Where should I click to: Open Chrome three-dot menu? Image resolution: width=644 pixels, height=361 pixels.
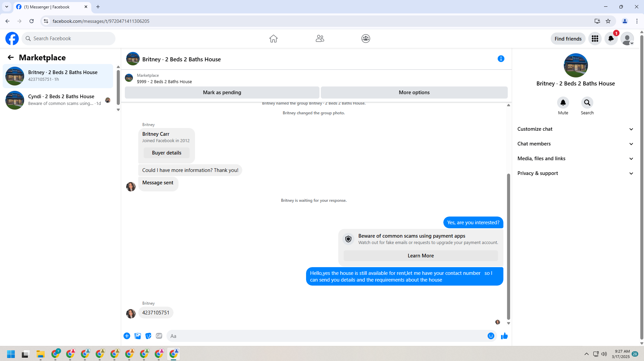click(x=637, y=21)
